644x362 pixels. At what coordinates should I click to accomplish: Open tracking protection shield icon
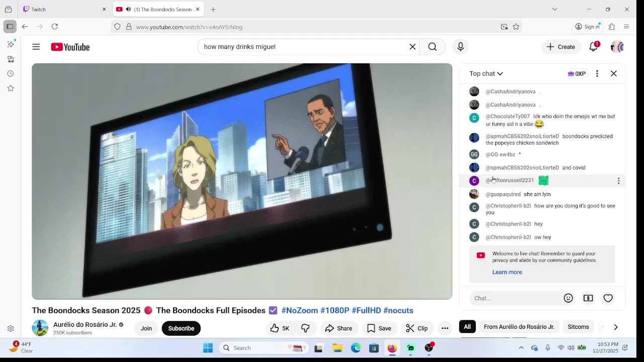tap(117, 27)
